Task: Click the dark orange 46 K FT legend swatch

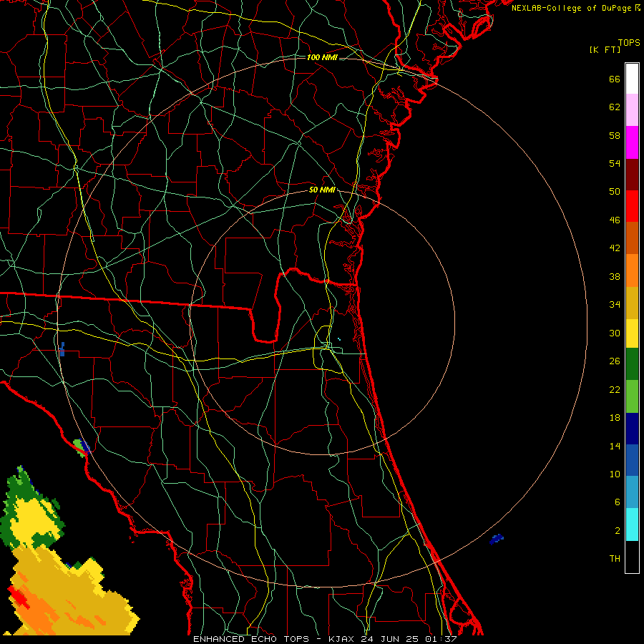Action: [x=632, y=238]
